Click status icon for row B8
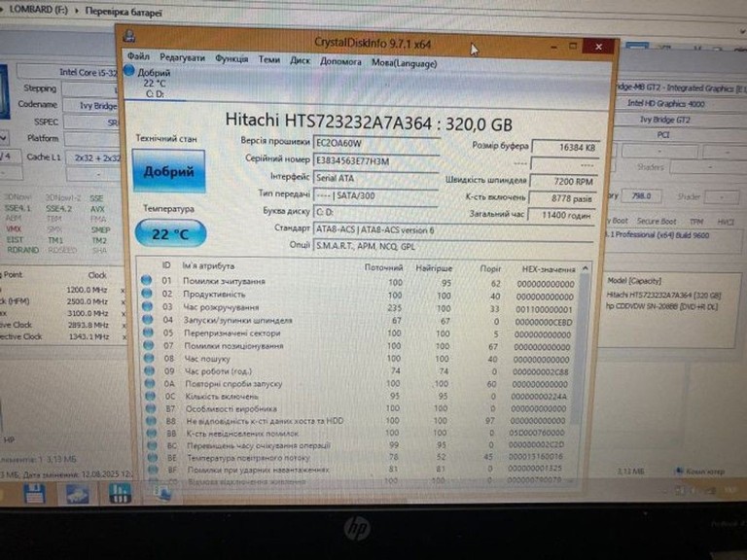747x560 pixels. pos(152,420)
